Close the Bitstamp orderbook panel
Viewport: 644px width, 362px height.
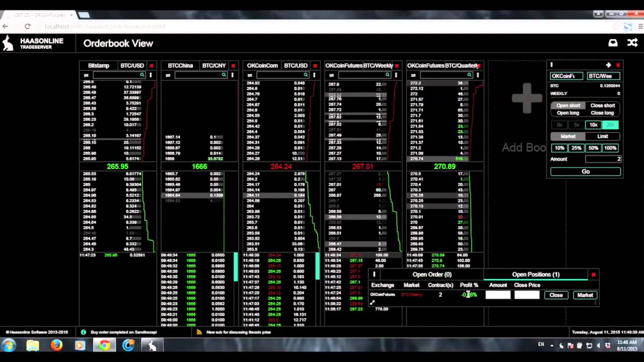pyautogui.click(x=151, y=66)
